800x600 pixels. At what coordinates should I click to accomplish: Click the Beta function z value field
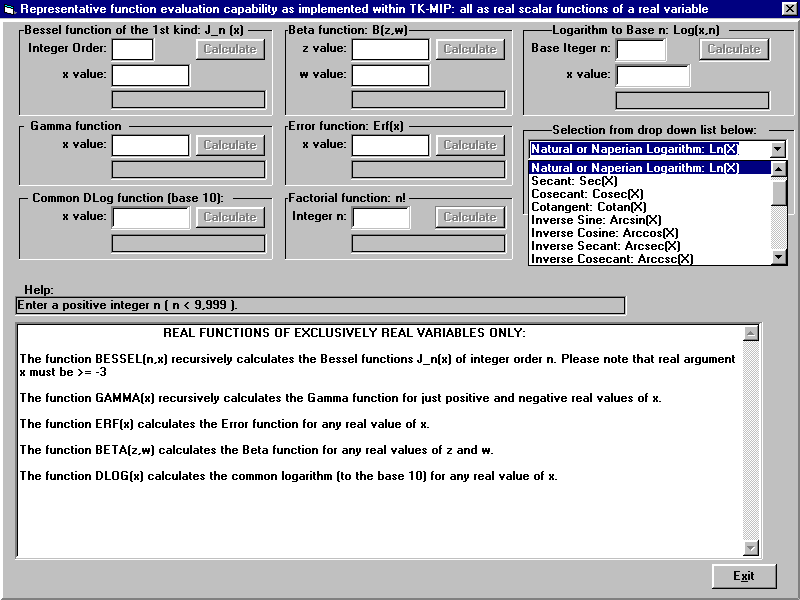tap(390, 49)
